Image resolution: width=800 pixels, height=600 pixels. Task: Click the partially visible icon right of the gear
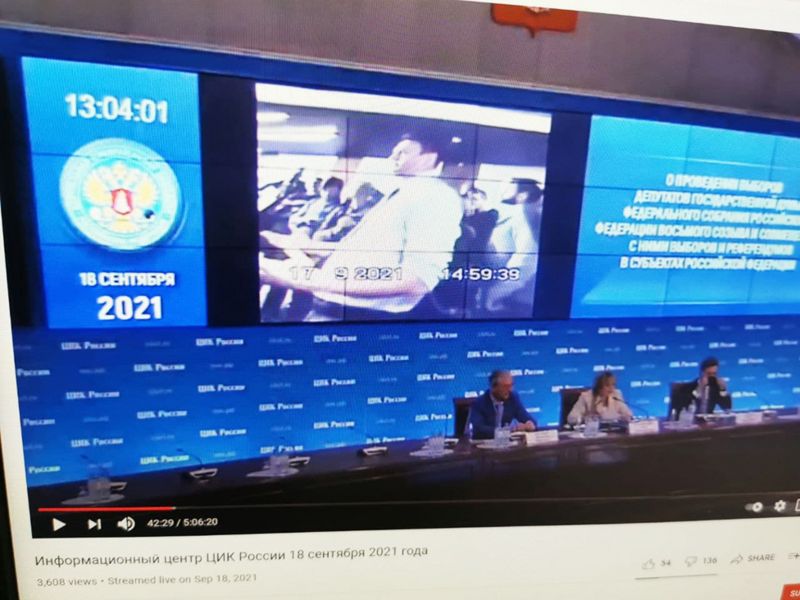coord(797,505)
